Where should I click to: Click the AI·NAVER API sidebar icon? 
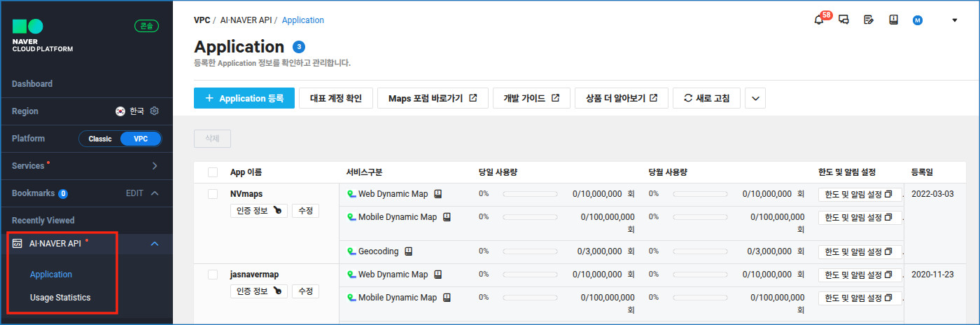click(x=17, y=243)
